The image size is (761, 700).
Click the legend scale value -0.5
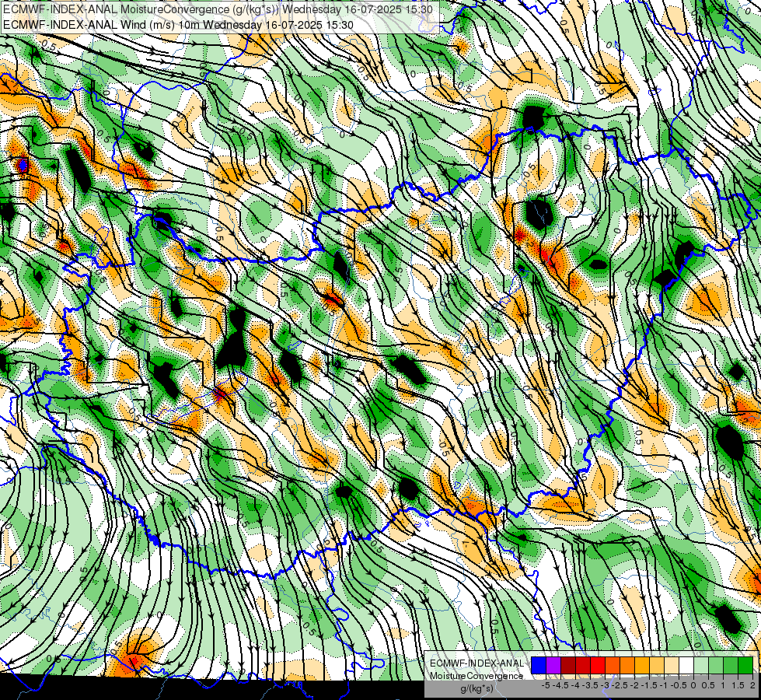point(679,685)
